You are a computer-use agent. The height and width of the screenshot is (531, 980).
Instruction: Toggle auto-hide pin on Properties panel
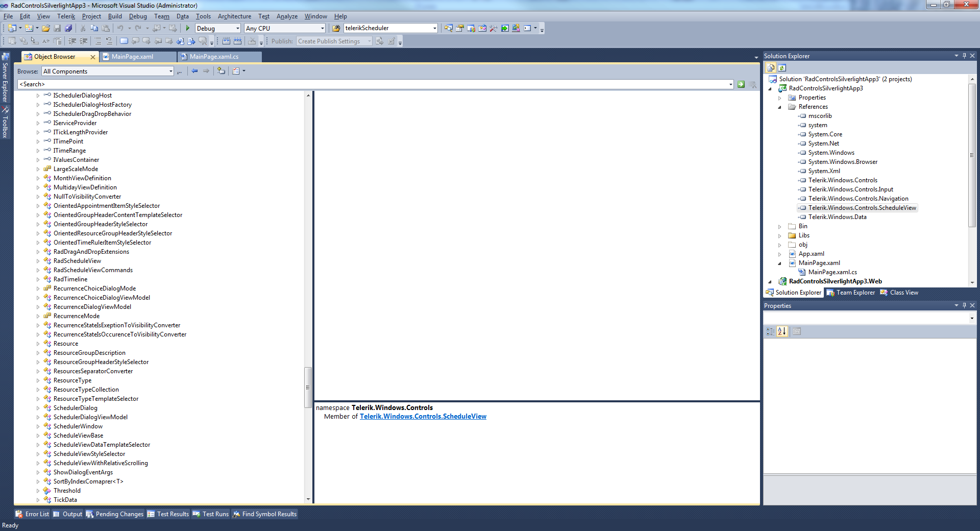pos(964,306)
